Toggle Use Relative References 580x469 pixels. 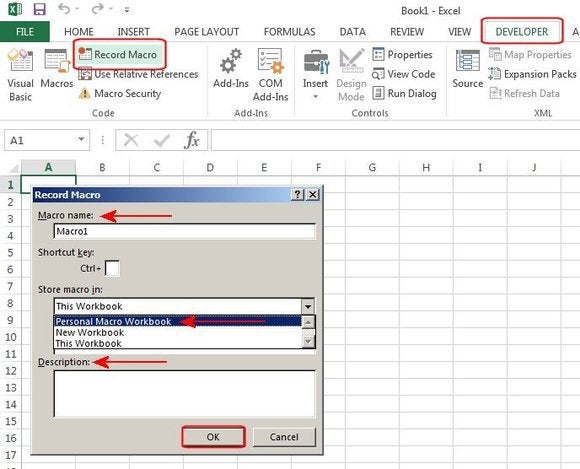[x=138, y=74]
